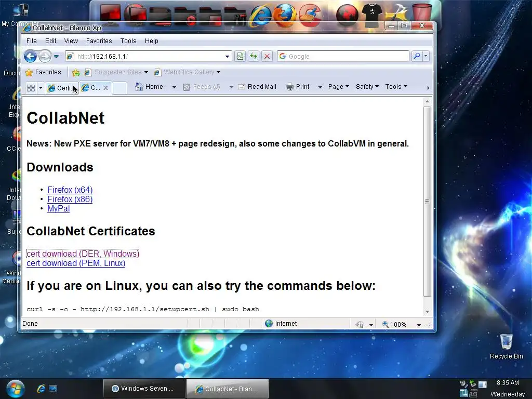
Task: Click the Read Mail button
Action: [x=257, y=87]
